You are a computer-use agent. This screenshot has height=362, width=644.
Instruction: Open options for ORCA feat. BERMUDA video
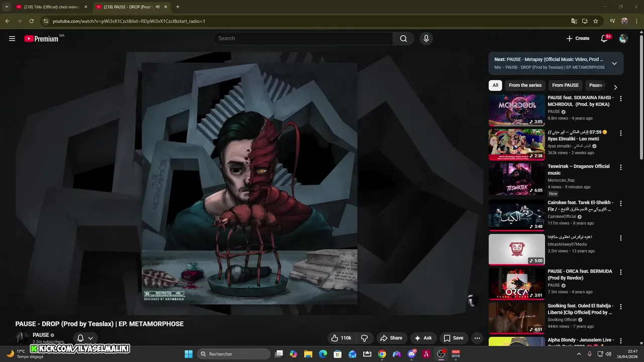[620, 272]
